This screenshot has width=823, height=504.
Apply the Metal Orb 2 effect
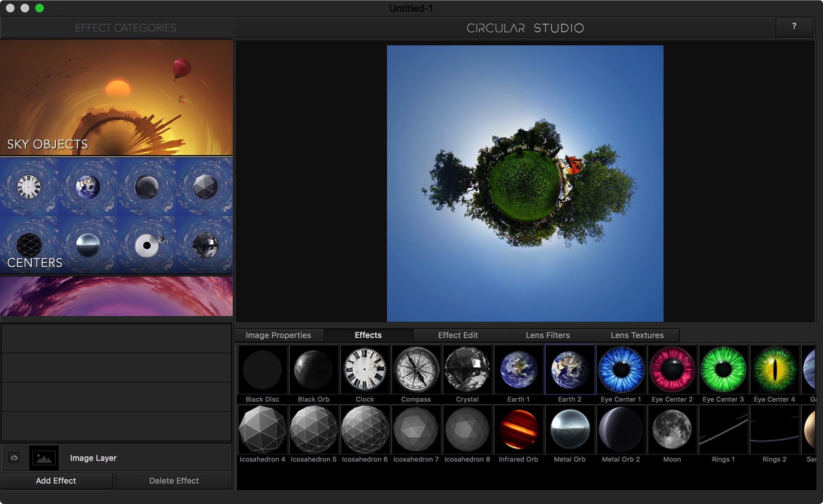(x=621, y=430)
